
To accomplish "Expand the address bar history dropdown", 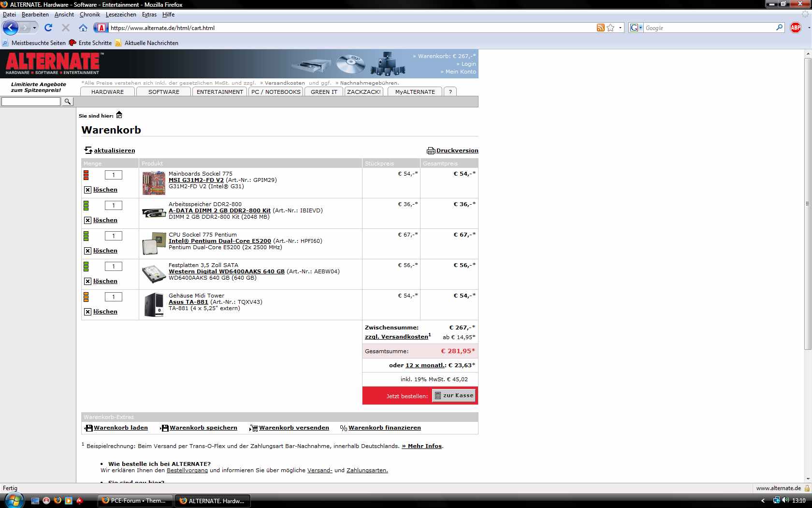I will pyautogui.click(x=621, y=28).
